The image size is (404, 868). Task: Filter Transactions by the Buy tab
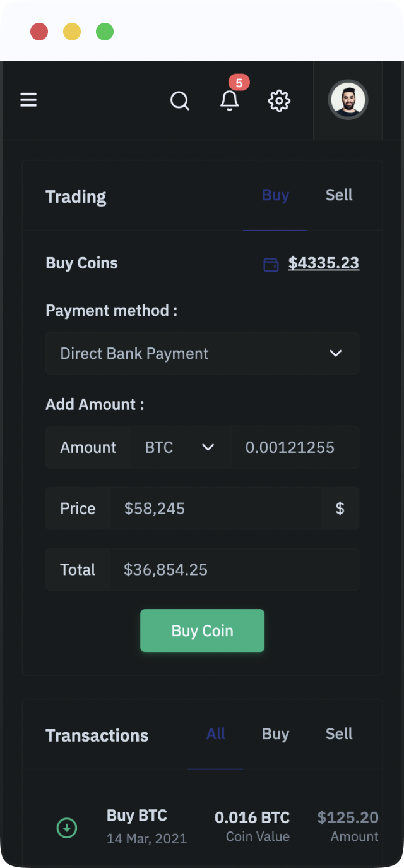pos(275,734)
